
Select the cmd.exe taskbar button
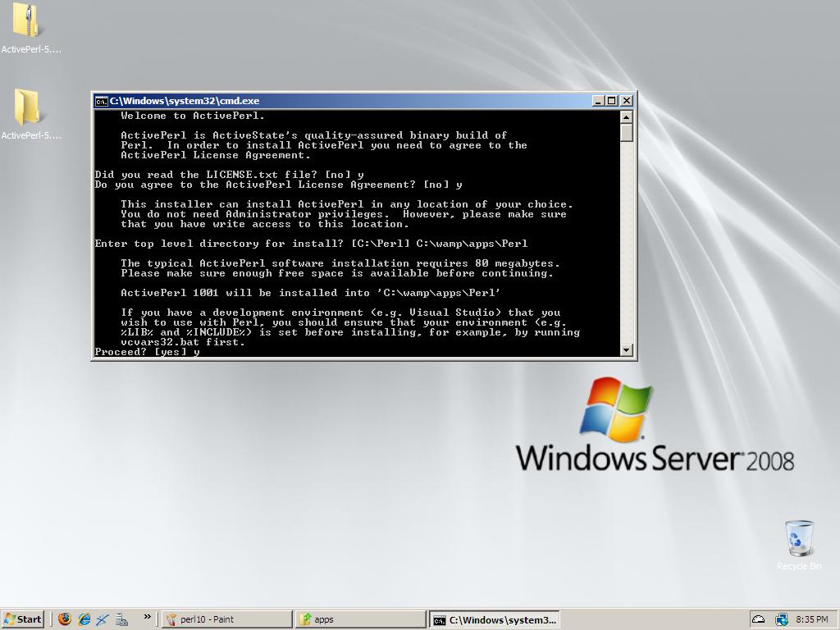pos(495,619)
